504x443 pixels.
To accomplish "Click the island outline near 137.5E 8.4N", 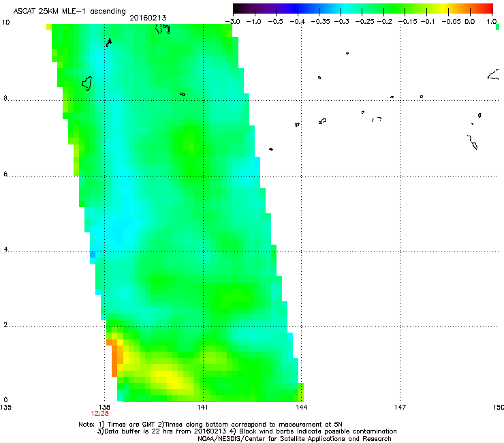I will 87,83.
